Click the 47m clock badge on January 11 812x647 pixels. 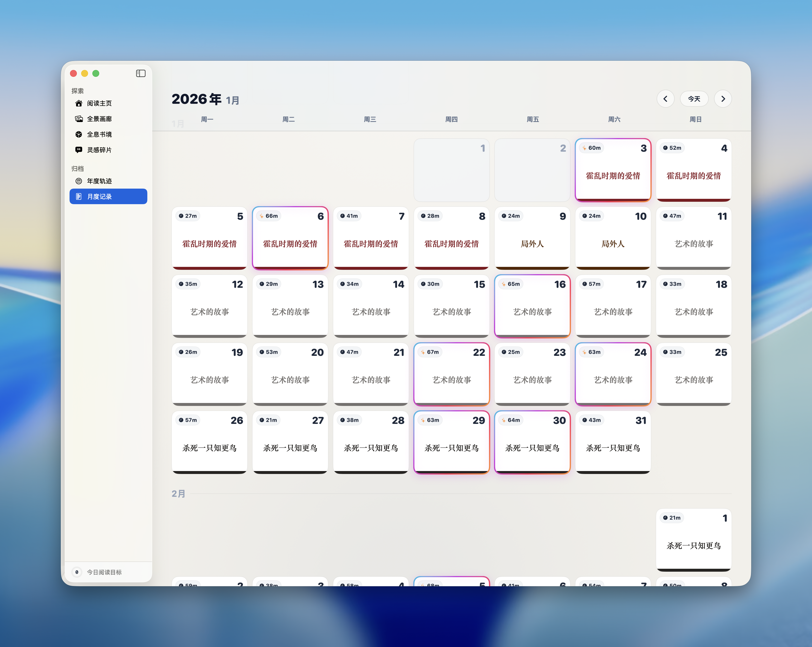(x=672, y=216)
